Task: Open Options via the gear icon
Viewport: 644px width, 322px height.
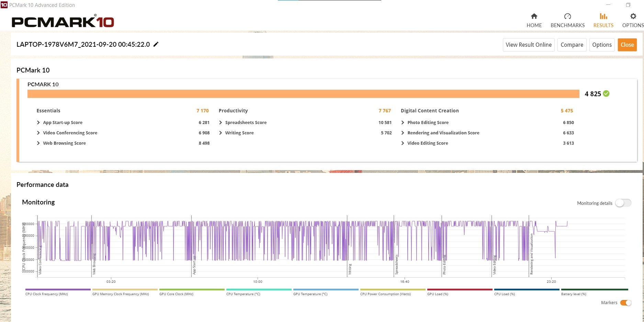Action: [x=633, y=21]
